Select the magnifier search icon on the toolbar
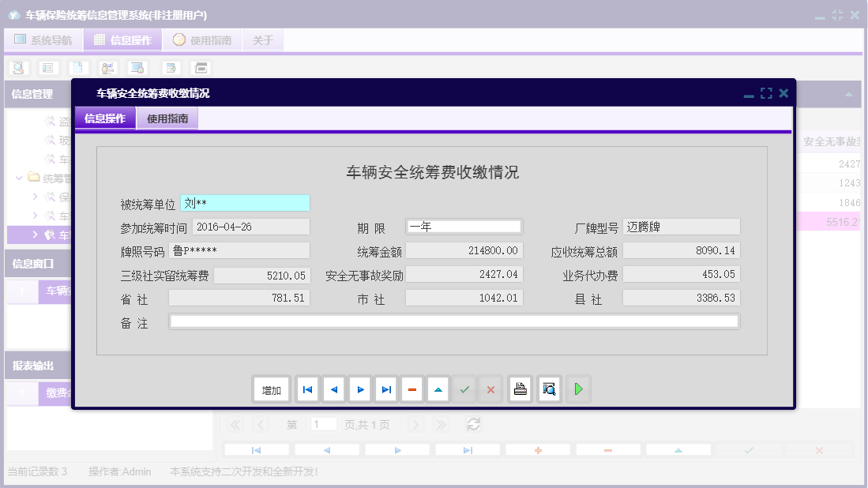This screenshot has width=868, height=488. pyautogui.click(x=17, y=68)
